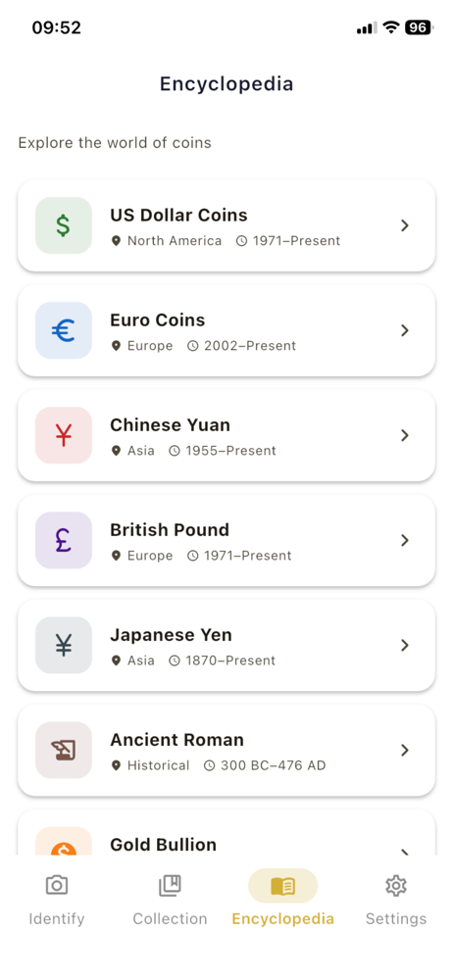Viewport: 453px width, 980px height.
Task: Switch to the Collection tab
Action: click(x=170, y=898)
